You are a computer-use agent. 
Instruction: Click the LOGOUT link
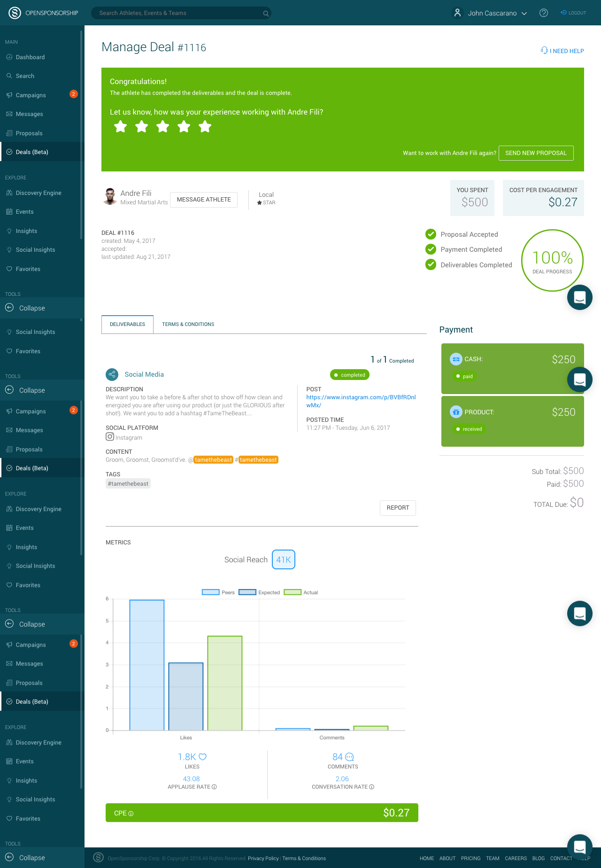tap(573, 13)
